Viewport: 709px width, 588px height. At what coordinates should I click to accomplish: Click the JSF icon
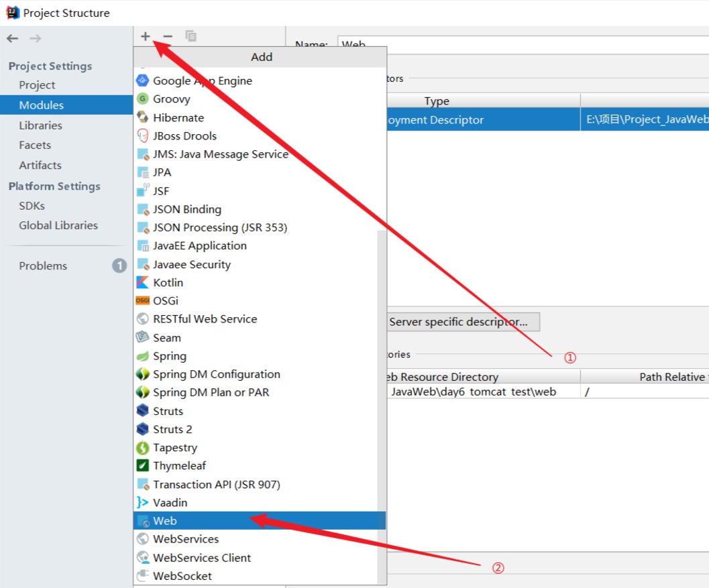point(142,190)
